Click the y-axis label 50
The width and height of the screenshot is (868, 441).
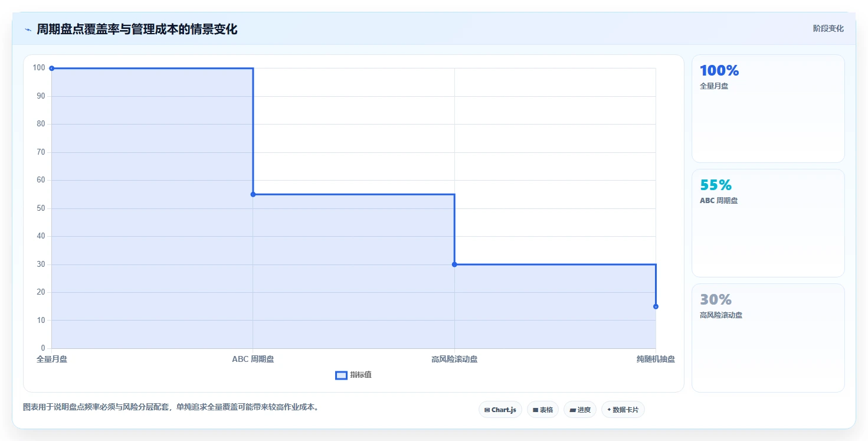tap(41, 208)
